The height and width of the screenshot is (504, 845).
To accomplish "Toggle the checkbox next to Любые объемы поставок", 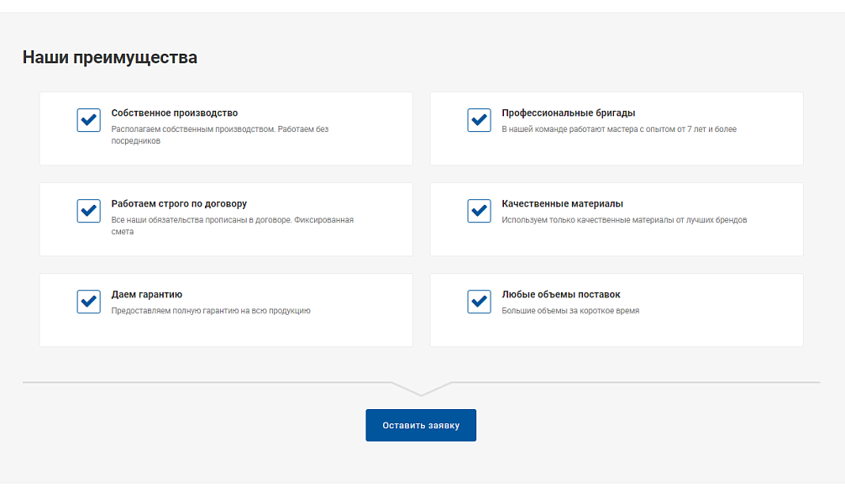I will point(479,302).
